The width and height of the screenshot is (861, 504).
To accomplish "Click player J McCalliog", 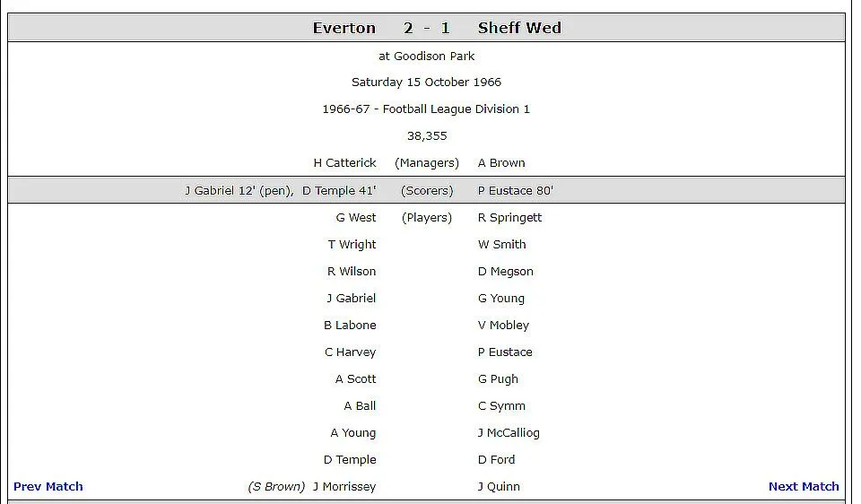I will [509, 433].
